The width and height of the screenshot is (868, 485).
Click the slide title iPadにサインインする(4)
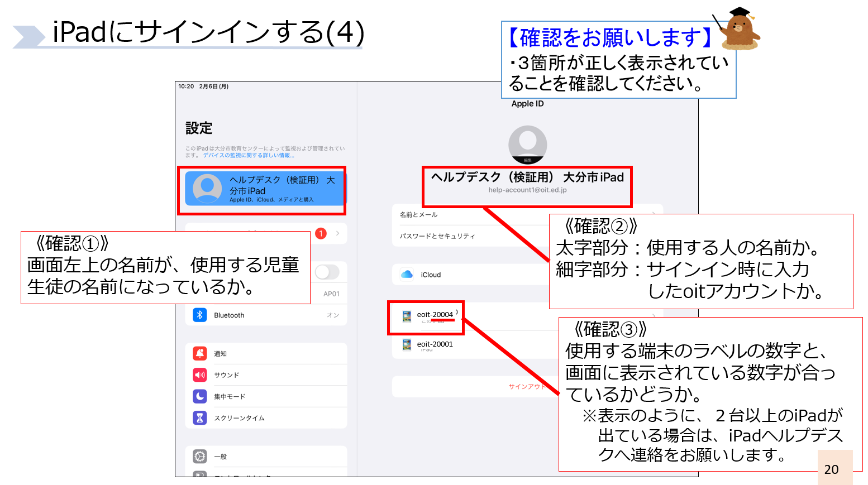point(208,32)
